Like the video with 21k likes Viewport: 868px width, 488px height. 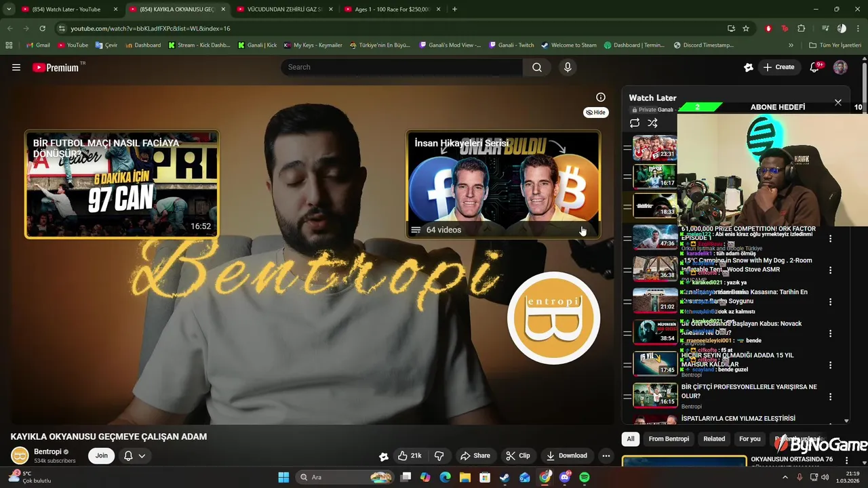click(410, 455)
